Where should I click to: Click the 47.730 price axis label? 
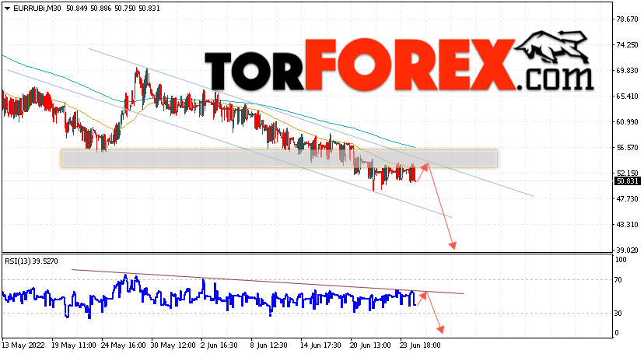[627, 198]
